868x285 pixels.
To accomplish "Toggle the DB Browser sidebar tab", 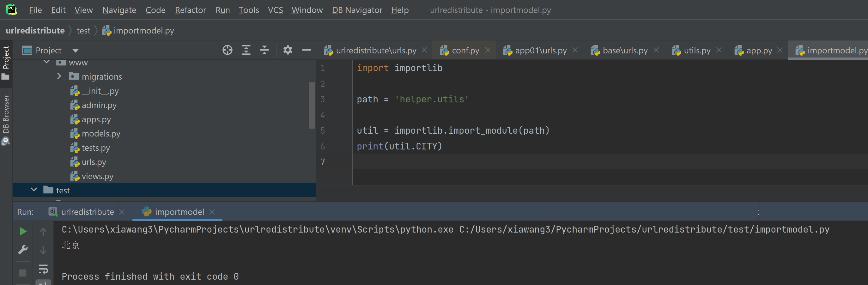I will click(x=6, y=119).
